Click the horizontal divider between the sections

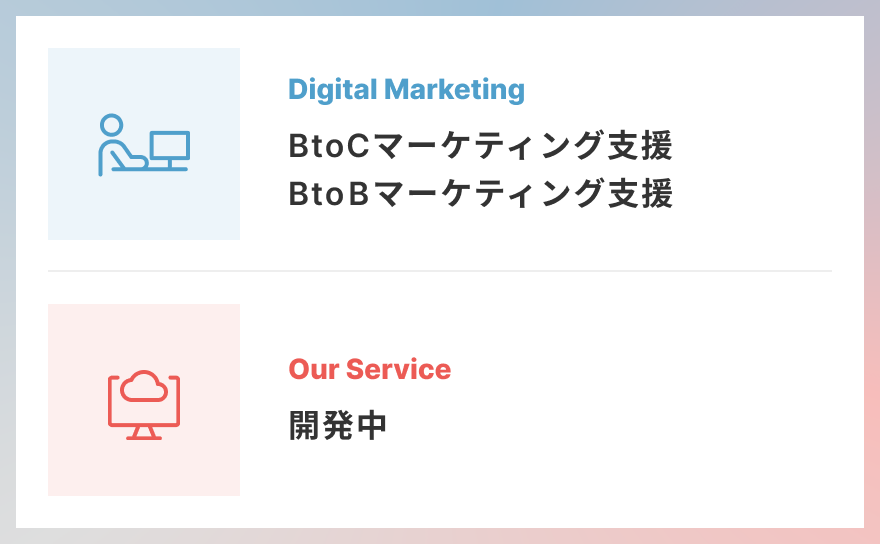point(440,271)
